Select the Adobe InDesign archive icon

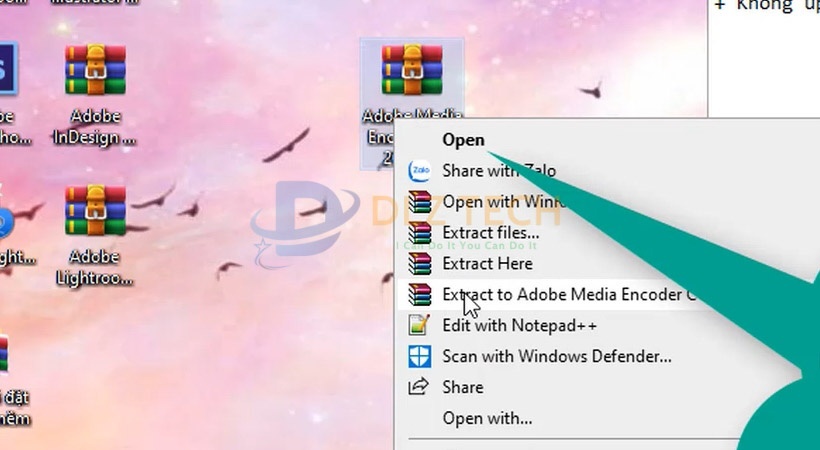coord(95,74)
